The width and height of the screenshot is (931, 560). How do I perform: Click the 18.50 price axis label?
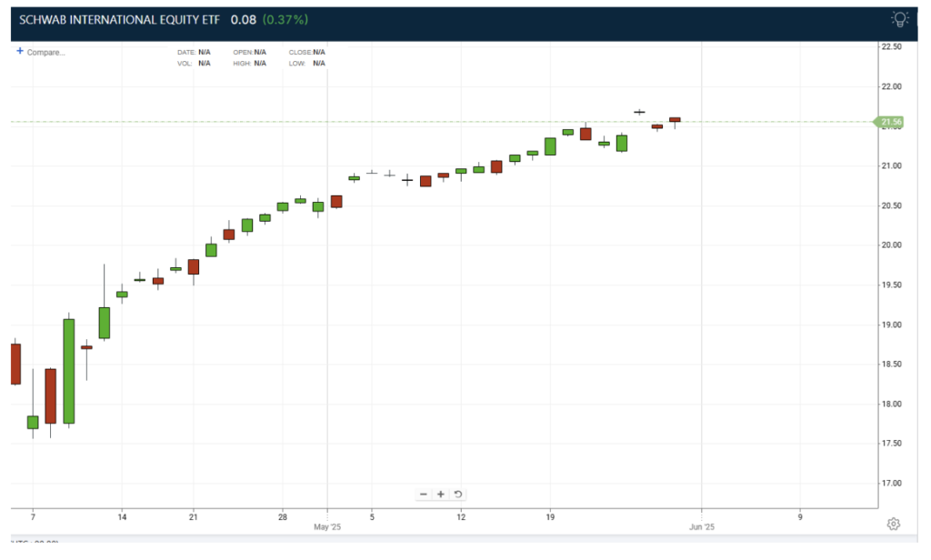click(891, 364)
